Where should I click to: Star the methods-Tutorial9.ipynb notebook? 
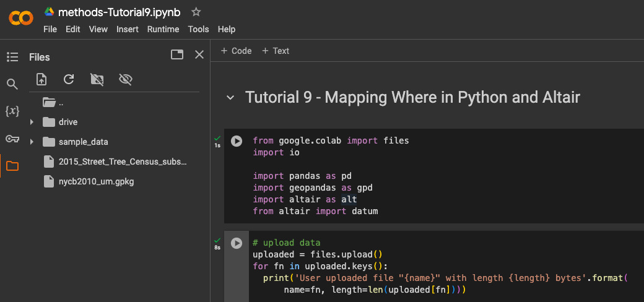pos(196,12)
